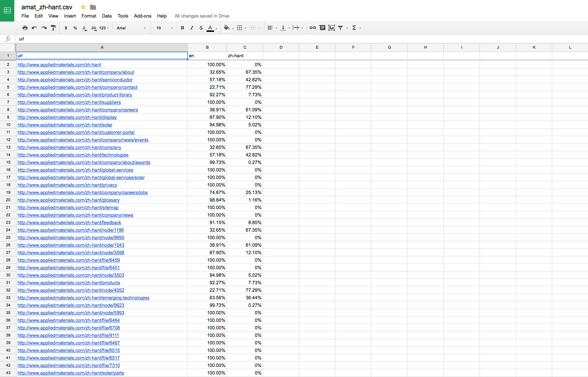Open the zh-hant/company/about link
Screen dimensions: 588x377
click(x=76, y=72)
